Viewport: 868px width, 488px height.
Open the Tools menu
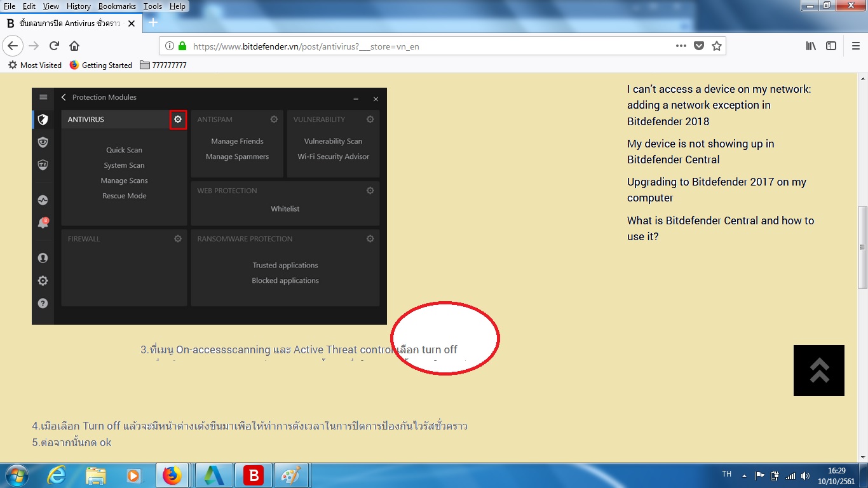(153, 6)
